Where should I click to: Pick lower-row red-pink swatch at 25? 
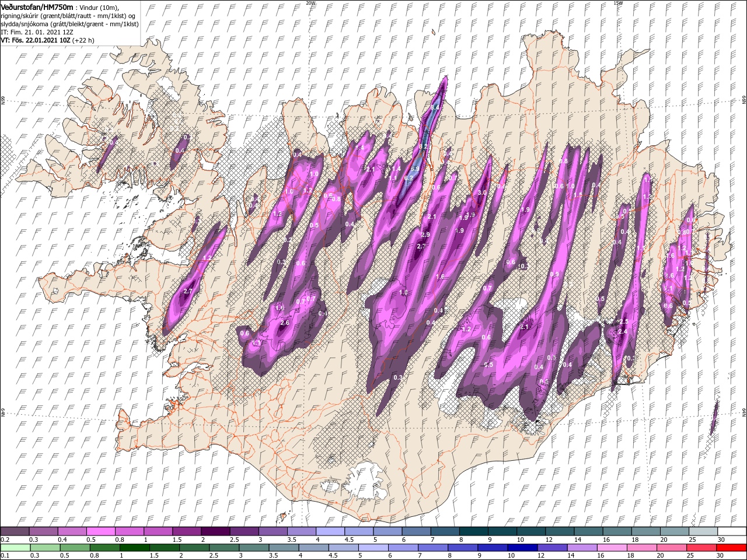pyautogui.click(x=701, y=548)
